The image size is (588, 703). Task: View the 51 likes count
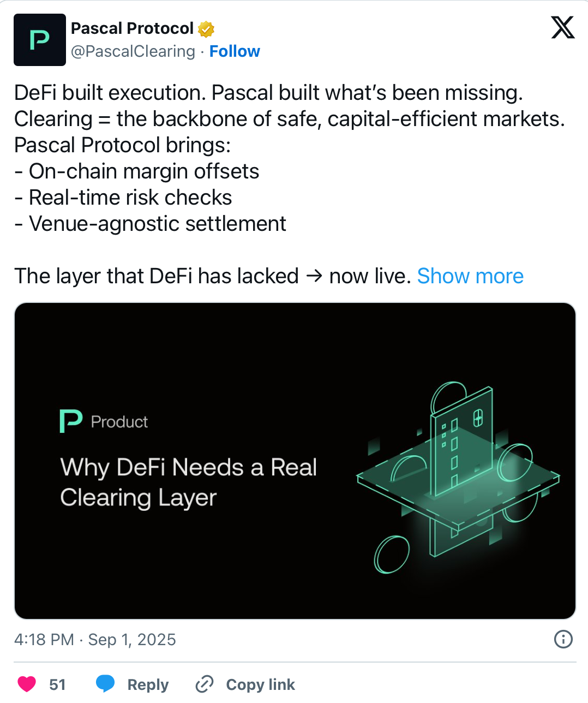pos(57,684)
